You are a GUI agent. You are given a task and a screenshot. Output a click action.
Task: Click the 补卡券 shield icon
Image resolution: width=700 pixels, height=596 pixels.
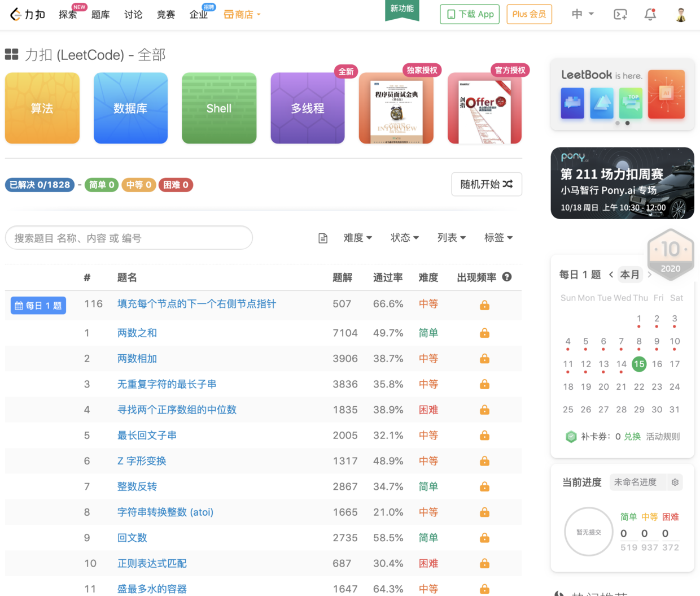click(x=571, y=437)
